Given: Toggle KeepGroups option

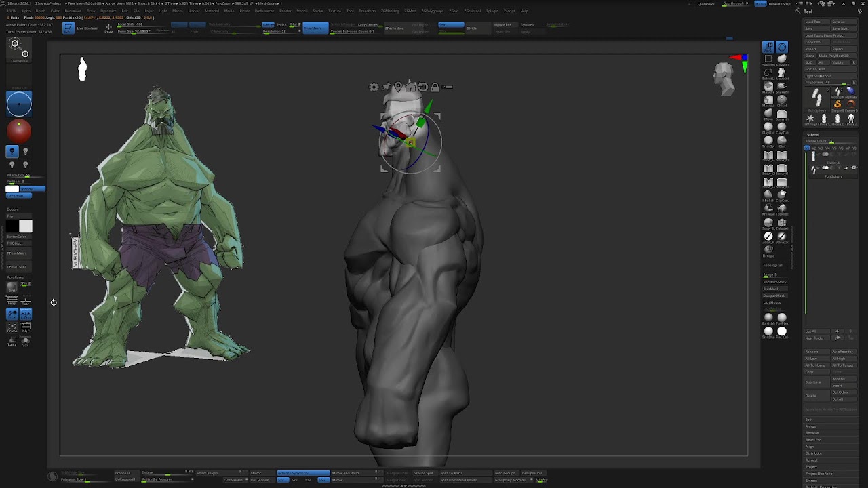Looking at the screenshot, I should (x=370, y=25).
